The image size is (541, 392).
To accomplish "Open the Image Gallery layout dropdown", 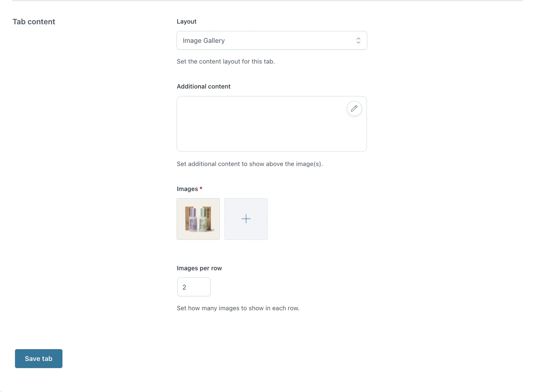I will (271, 41).
